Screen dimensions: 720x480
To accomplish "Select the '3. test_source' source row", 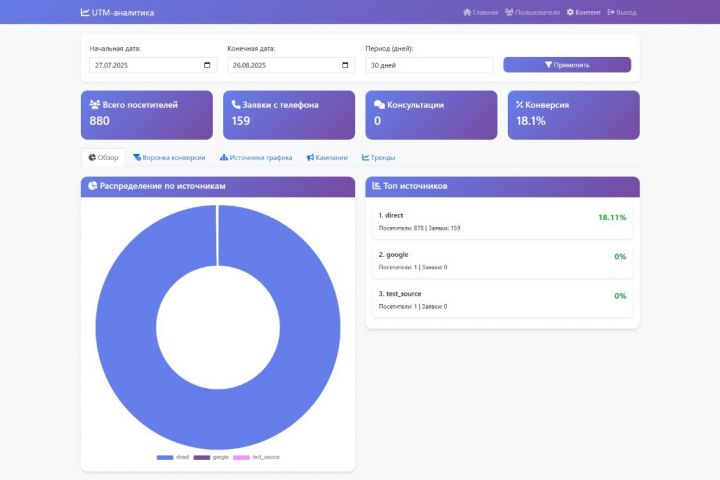I will 502,300.
